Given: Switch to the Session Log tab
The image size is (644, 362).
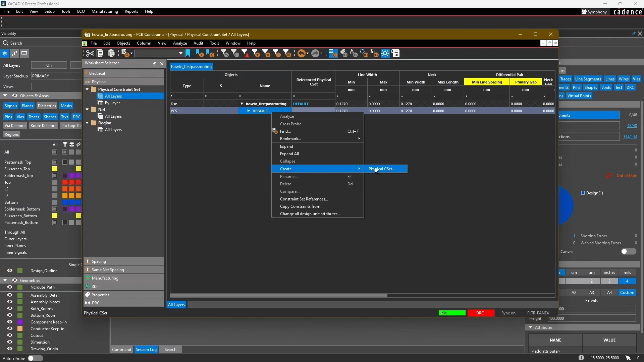Looking at the screenshot, I should coord(146,349).
